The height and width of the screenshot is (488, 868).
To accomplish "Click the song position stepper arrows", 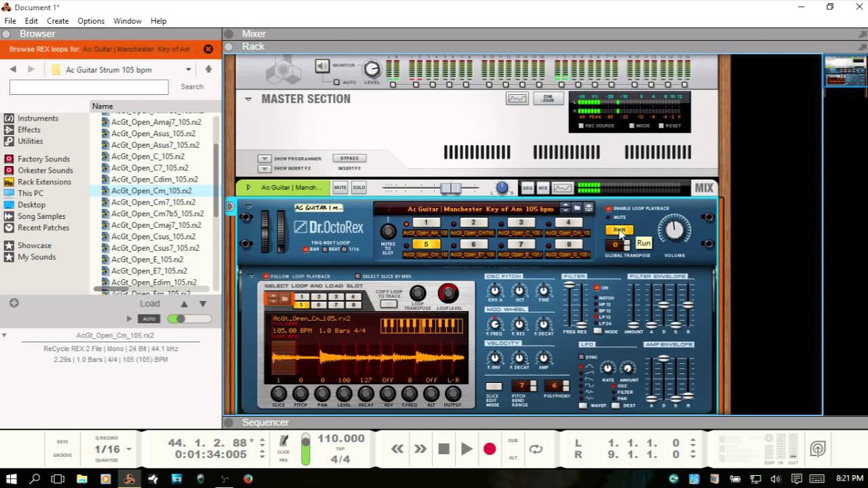I will click(262, 443).
